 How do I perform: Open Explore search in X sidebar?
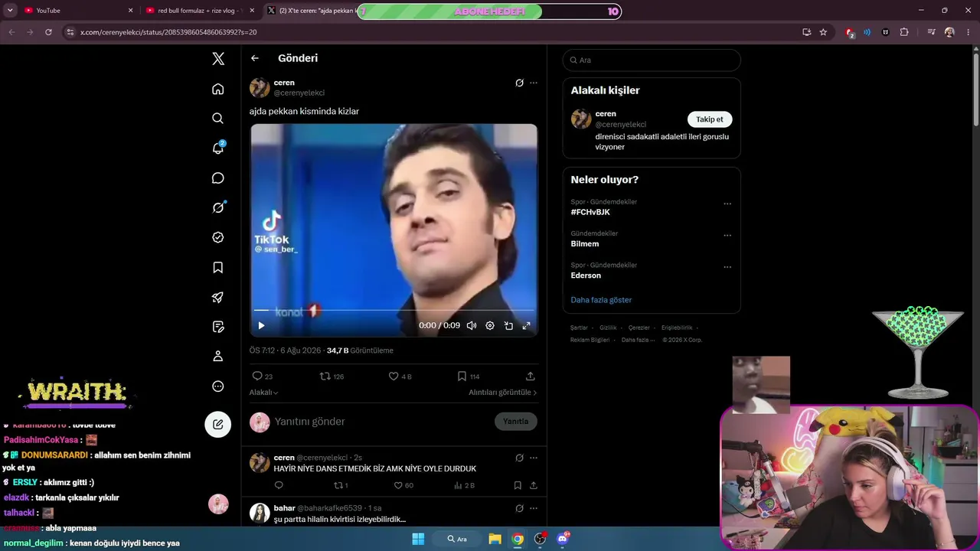coord(218,119)
